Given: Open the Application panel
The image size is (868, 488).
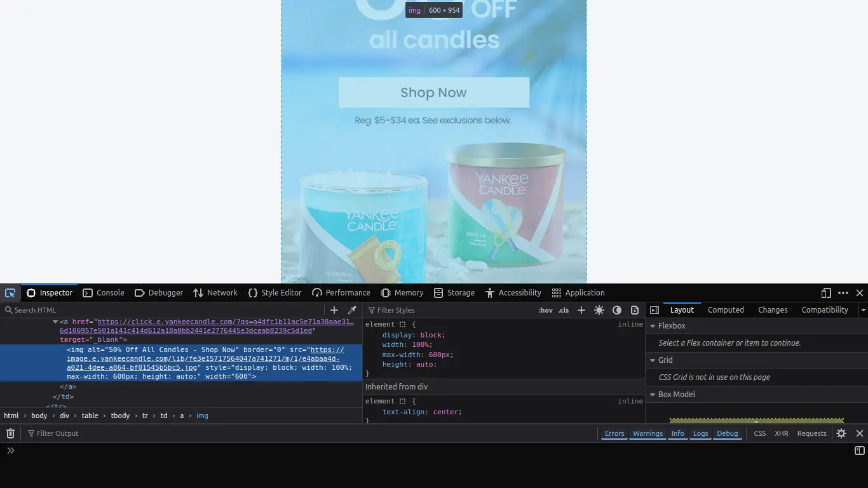Looking at the screenshot, I should (x=578, y=293).
